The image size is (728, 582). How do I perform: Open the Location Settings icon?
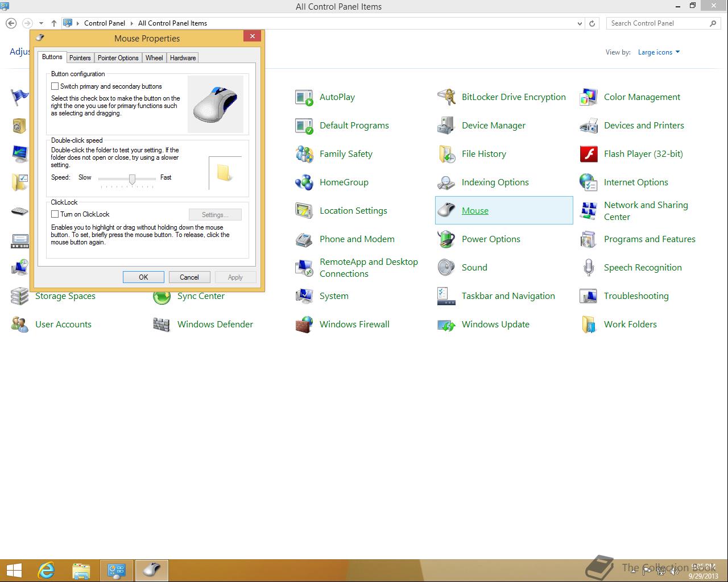(x=304, y=211)
